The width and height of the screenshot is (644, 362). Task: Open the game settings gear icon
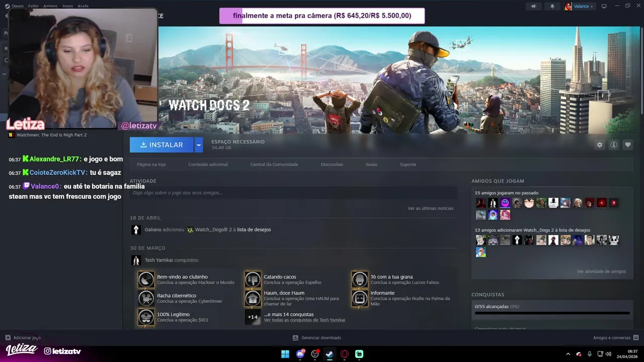click(599, 145)
